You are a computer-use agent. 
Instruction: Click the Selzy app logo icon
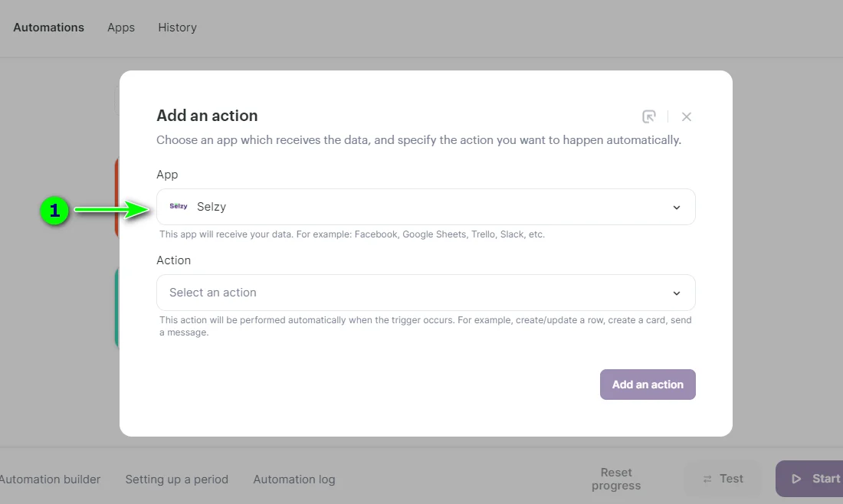tap(178, 206)
